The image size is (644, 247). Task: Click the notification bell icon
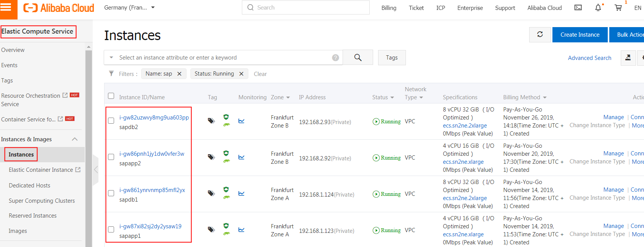coord(598,8)
